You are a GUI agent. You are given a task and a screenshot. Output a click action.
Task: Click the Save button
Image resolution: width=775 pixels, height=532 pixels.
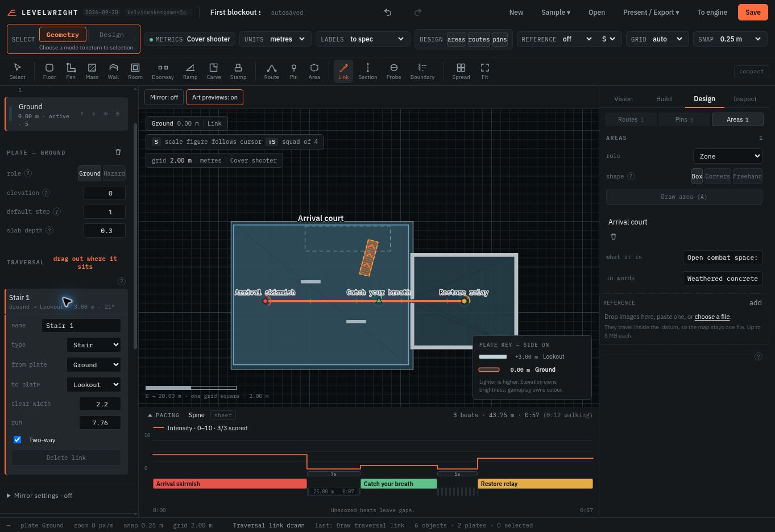pyautogui.click(x=753, y=12)
